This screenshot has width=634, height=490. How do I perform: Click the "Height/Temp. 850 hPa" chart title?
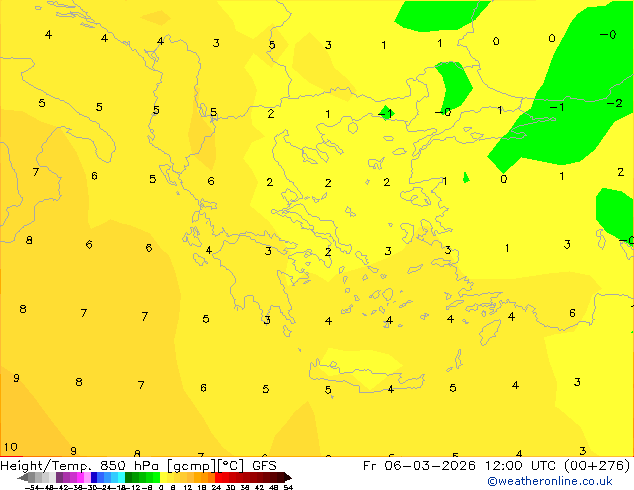(80, 466)
